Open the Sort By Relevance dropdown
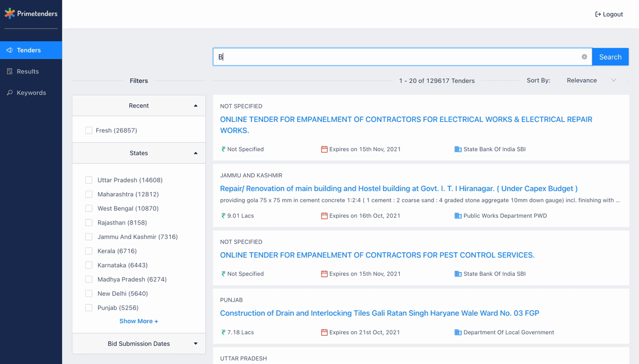The image size is (639, 364). pos(591,80)
